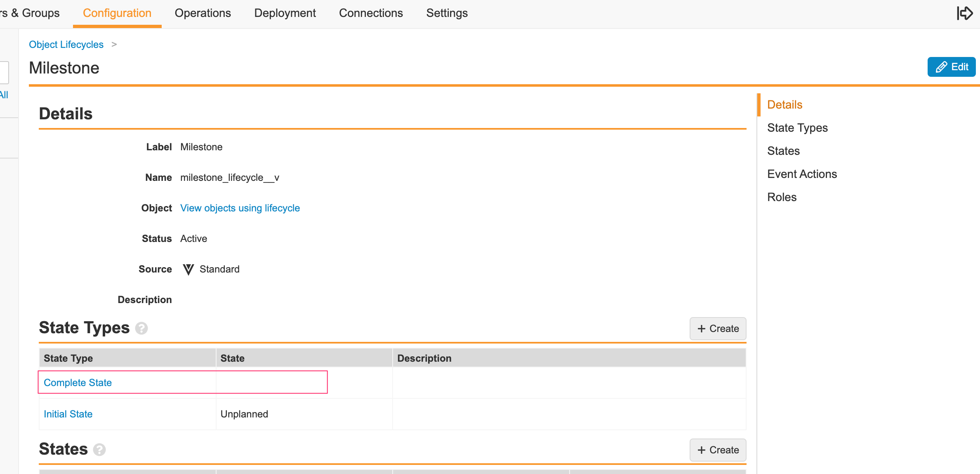The width and height of the screenshot is (980, 474).
Task: Jump to Event Actions in sidebar
Action: coord(802,174)
